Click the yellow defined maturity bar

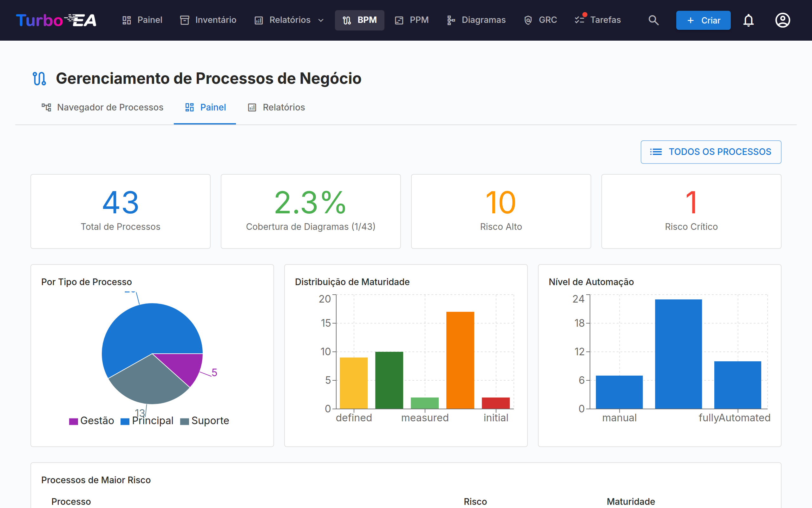click(x=354, y=383)
